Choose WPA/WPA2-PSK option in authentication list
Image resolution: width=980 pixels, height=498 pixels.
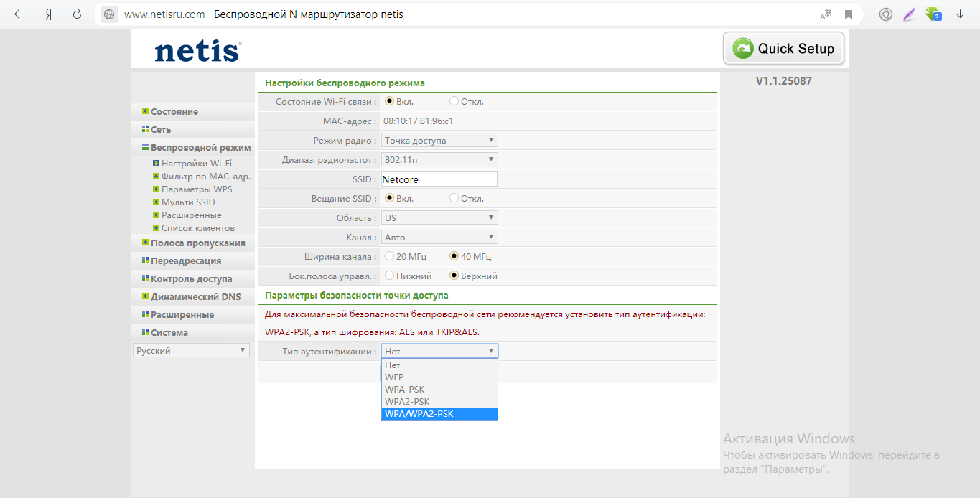point(439,414)
